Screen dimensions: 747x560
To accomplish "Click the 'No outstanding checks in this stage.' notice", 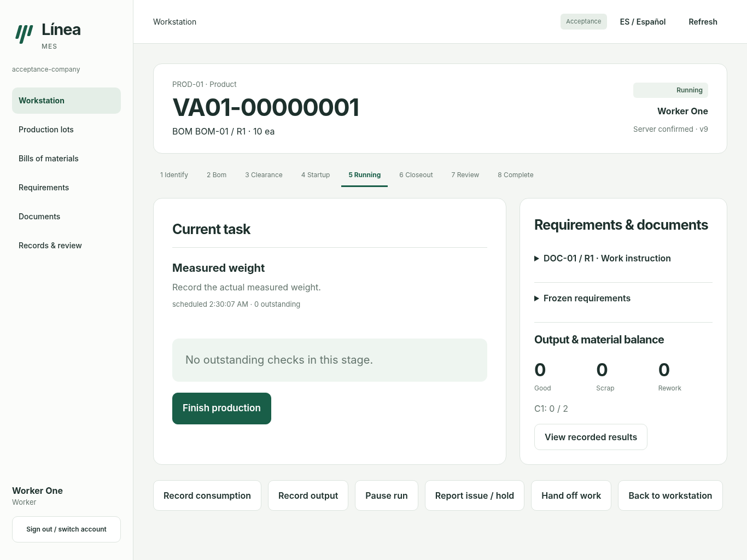I will click(330, 360).
